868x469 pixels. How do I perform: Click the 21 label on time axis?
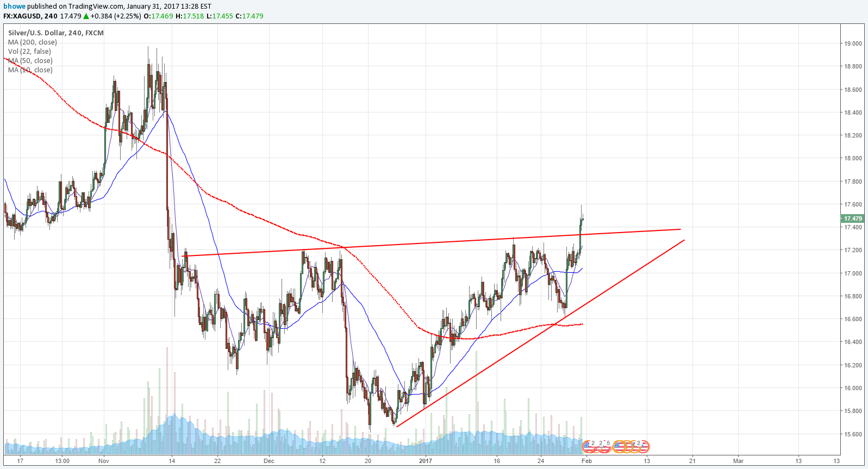692,461
